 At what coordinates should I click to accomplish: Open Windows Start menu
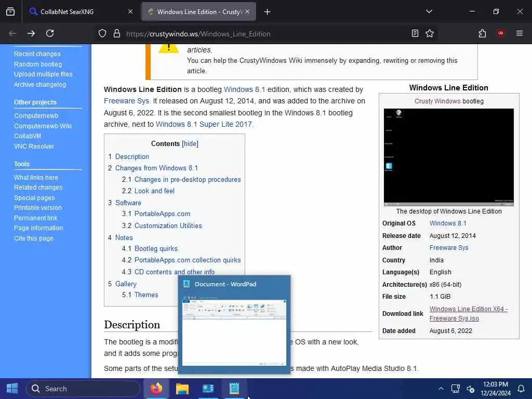click(x=12, y=389)
